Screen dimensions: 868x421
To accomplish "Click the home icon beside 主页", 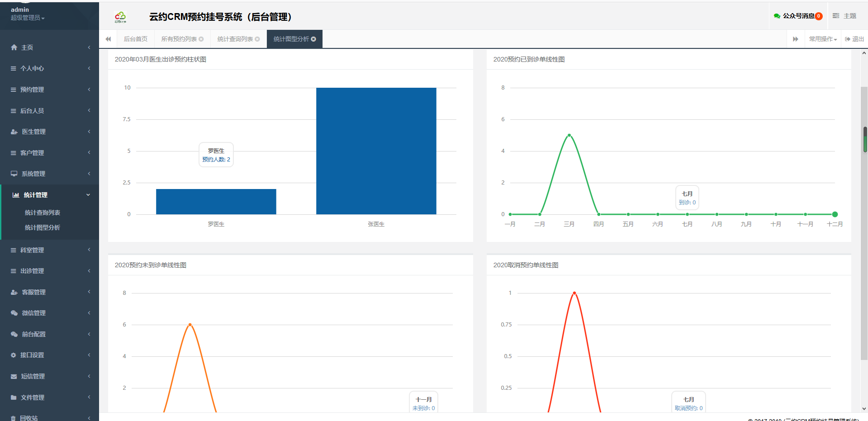I will [x=14, y=47].
